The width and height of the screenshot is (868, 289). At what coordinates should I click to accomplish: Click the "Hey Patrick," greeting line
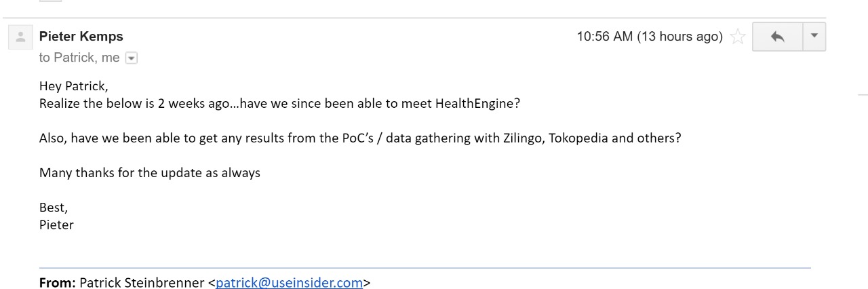point(73,86)
